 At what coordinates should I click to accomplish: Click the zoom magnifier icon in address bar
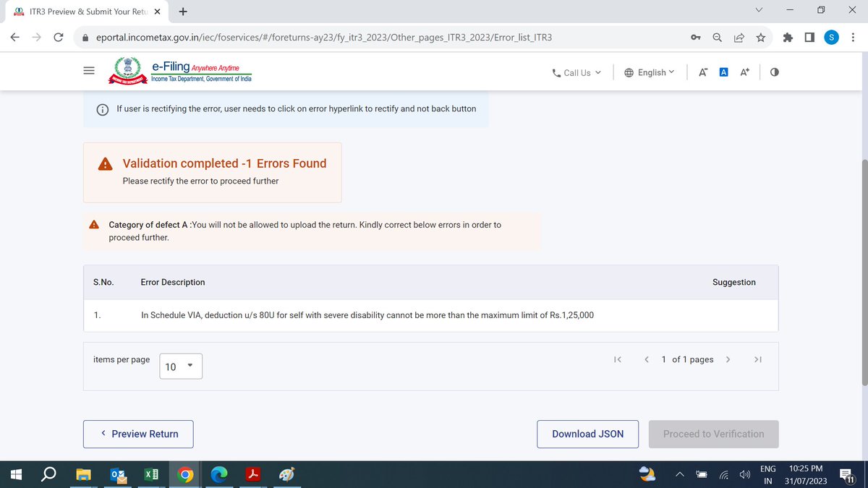click(x=717, y=38)
